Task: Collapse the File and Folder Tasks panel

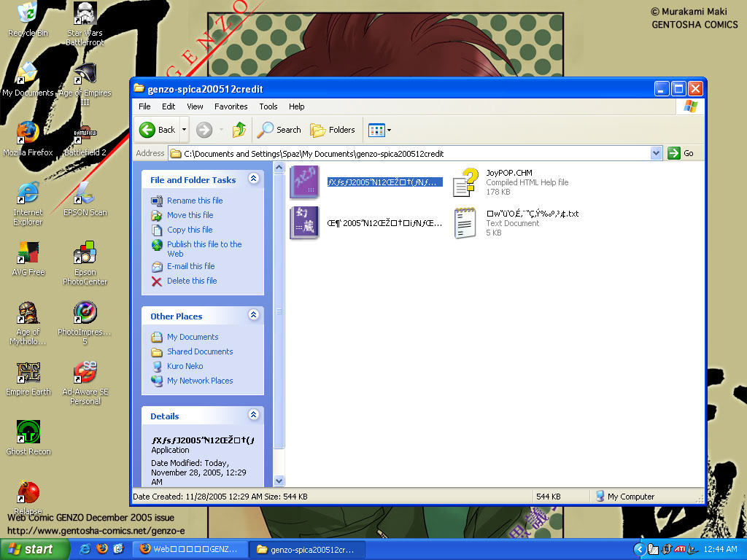Action: pos(253,179)
